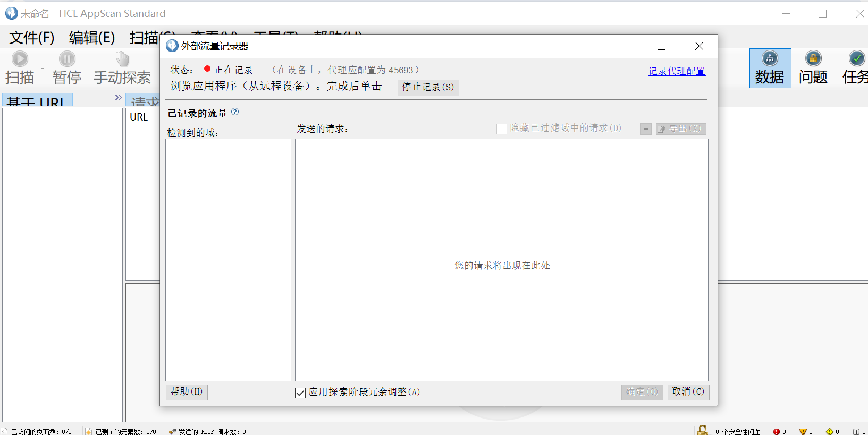Click 帮助(H) button

point(187,392)
